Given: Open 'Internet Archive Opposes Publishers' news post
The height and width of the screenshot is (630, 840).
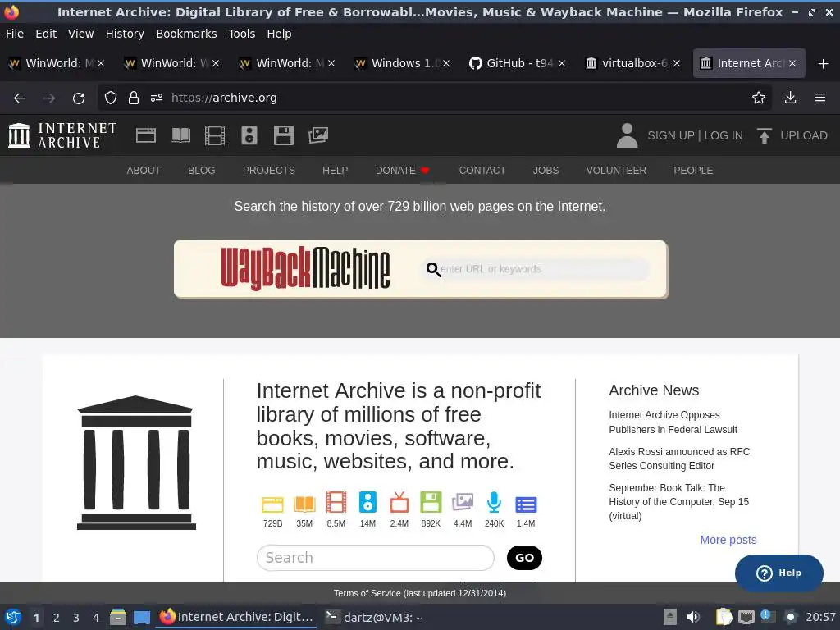Looking at the screenshot, I should pos(673,422).
